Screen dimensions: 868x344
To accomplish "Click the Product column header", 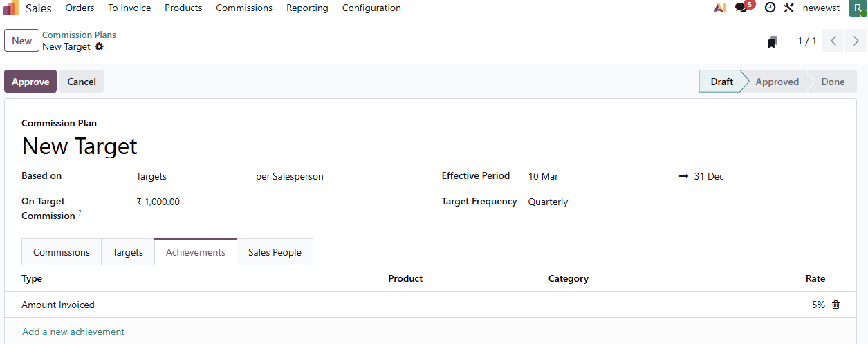I will pyautogui.click(x=405, y=278).
